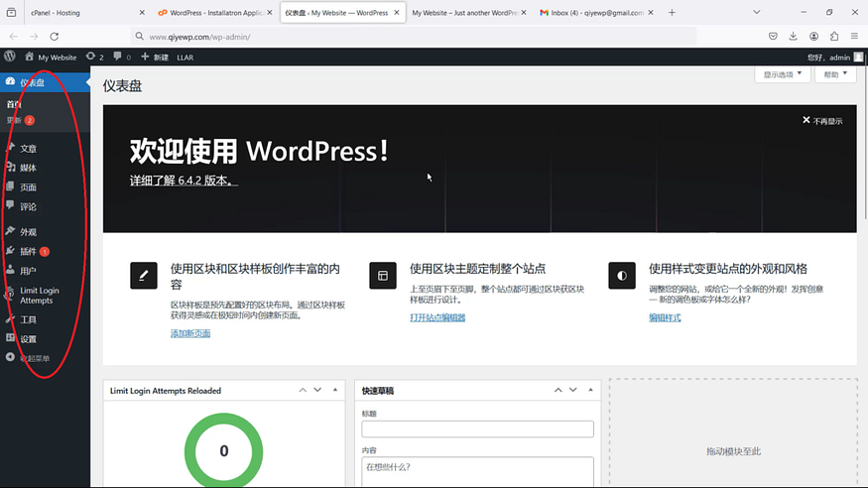The width and height of the screenshot is (868, 488).
Task: Toggle the 快速草稿 panel collapse arrow
Action: click(x=590, y=390)
